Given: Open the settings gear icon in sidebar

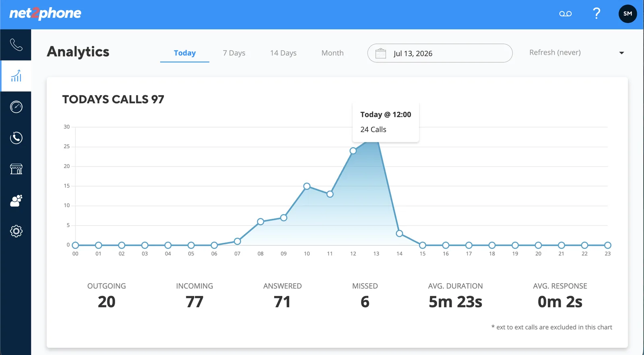Looking at the screenshot, I should pos(16,231).
